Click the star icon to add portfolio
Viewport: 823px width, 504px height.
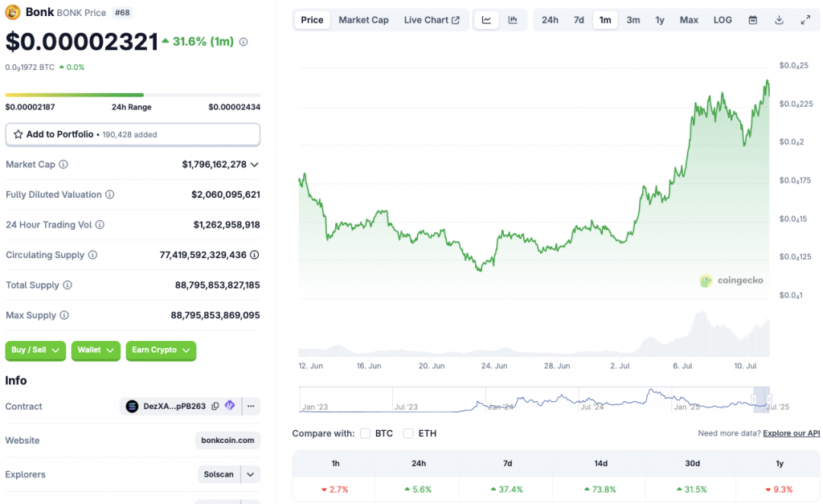pyautogui.click(x=18, y=134)
